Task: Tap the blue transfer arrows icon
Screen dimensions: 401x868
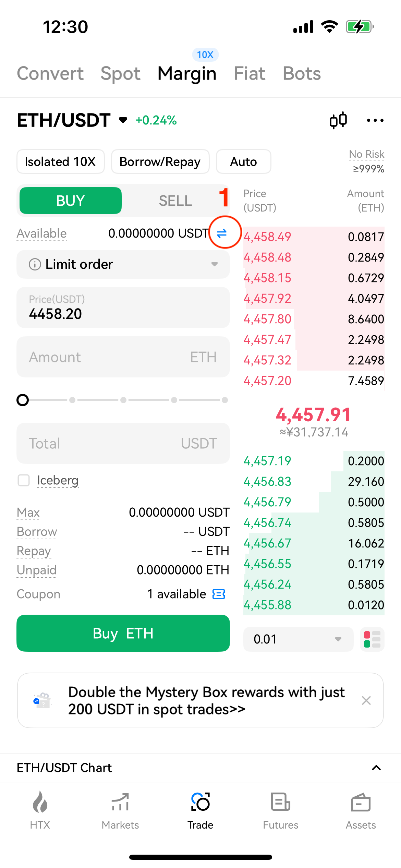Action: pyautogui.click(x=222, y=233)
